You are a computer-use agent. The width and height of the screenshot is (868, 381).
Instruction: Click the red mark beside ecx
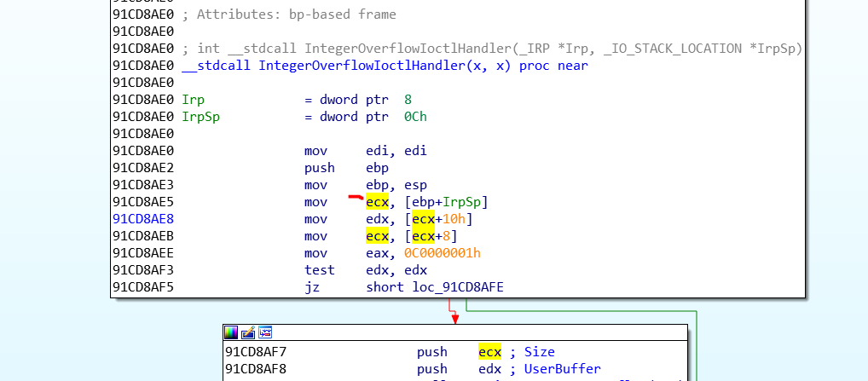356,199
